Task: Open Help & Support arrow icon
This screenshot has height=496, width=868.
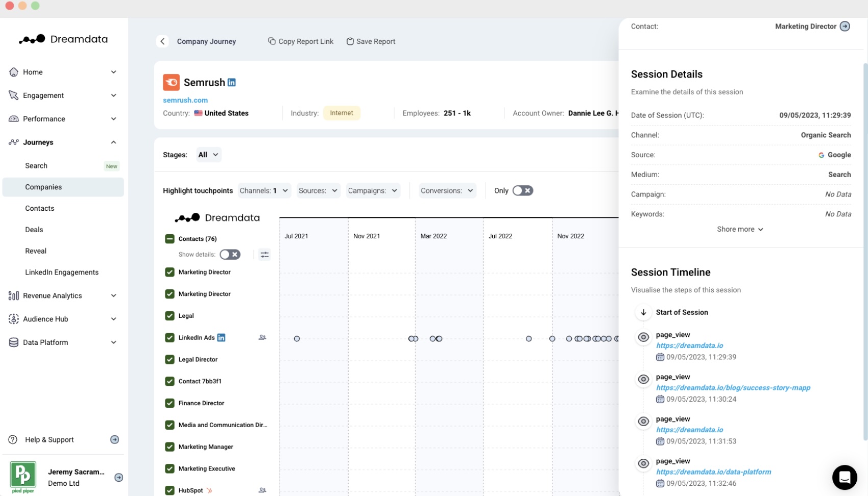Action: pos(115,439)
